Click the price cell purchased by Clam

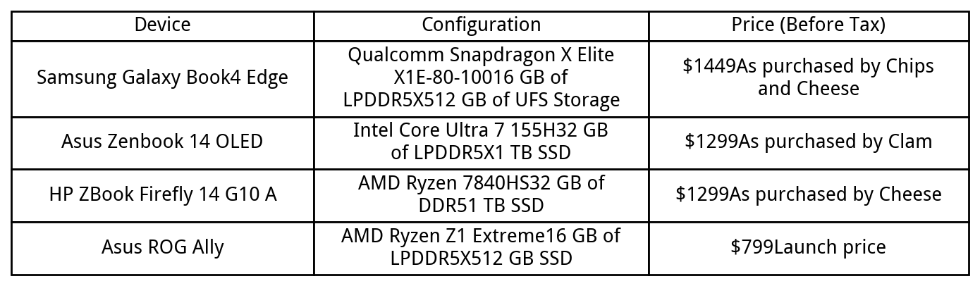tap(808, 142)
